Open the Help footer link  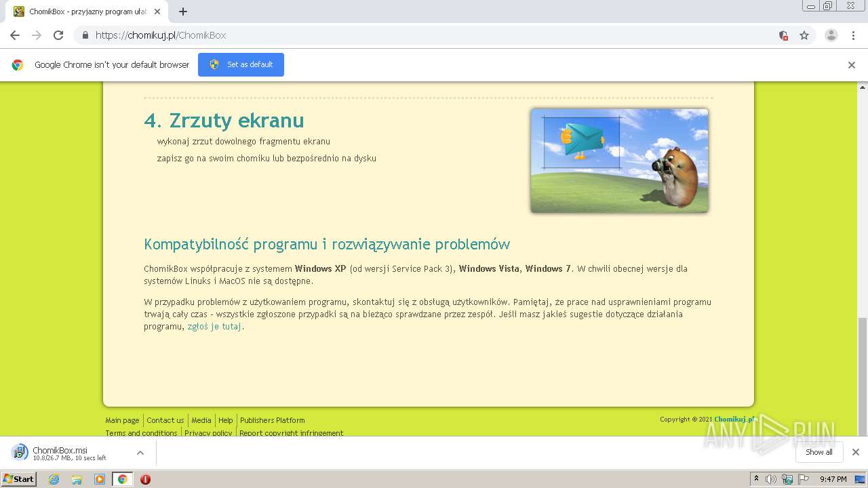(226, 420)
